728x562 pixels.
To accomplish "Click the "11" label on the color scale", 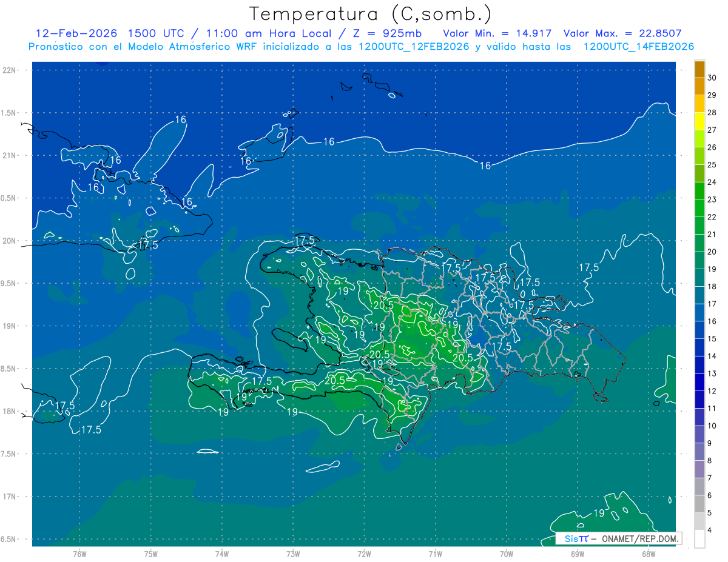I will [712, 409].
